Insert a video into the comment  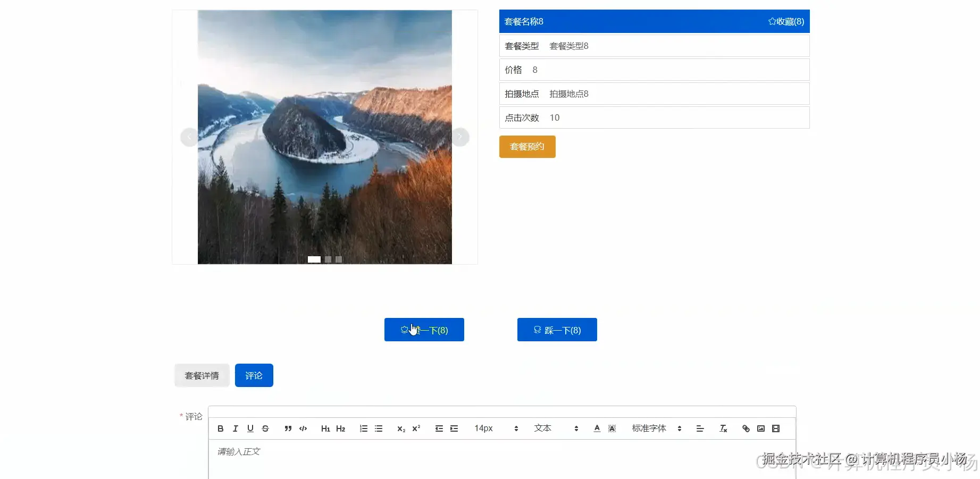[776, 428]
